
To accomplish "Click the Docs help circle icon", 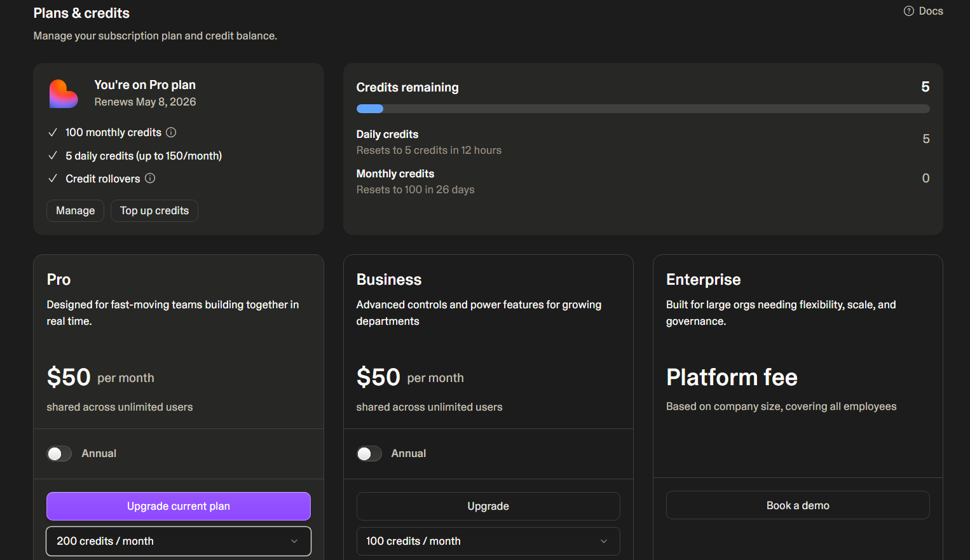I will (x=909, y=11).
